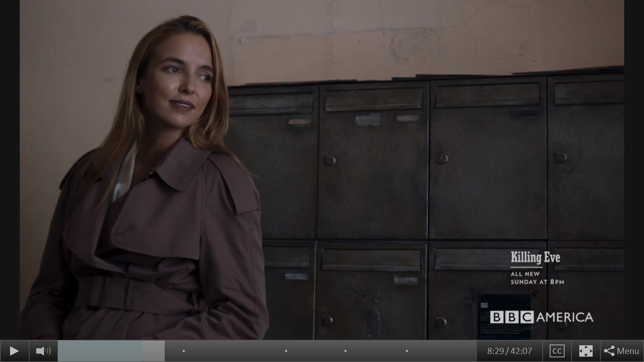Viewport: 644px width, 362px height.
Task: Click the share icon beside Menu
Action: point(609,351)
